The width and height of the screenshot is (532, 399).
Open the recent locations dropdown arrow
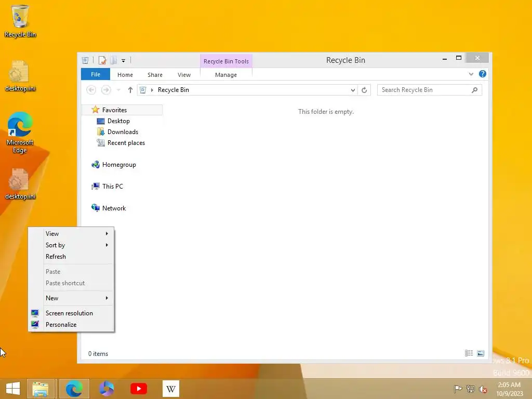click(118, 90)
